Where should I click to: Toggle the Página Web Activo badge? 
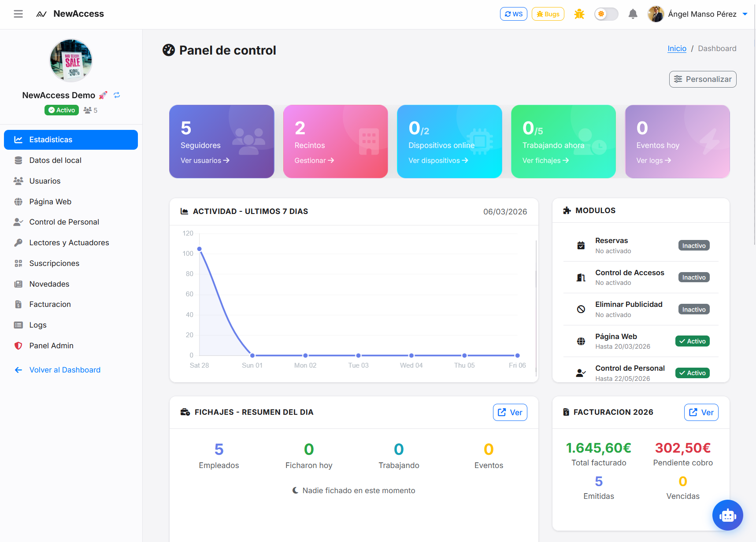(x=693, y=341)
